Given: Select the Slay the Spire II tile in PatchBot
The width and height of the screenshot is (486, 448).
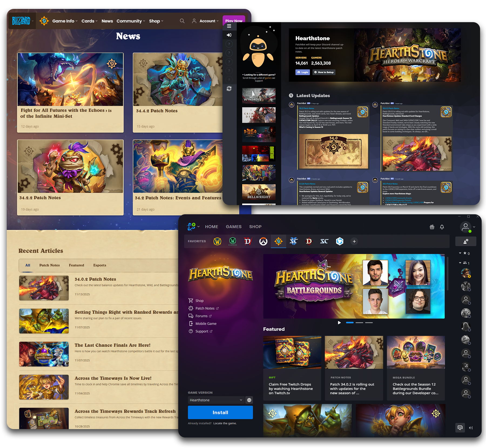Looking at the screenshot, I should coord(259,173).
